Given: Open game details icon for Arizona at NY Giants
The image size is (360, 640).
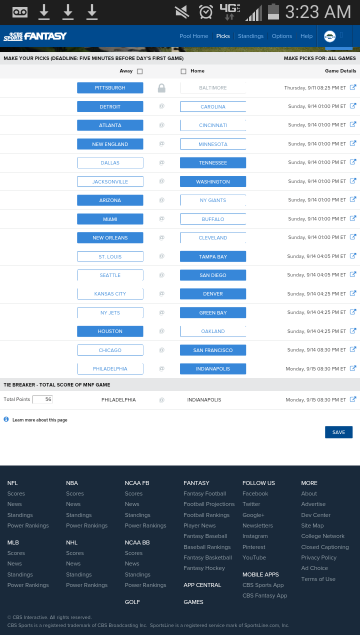Looking at the screenshot, I should pyautogui.click(x=353, y=200).
